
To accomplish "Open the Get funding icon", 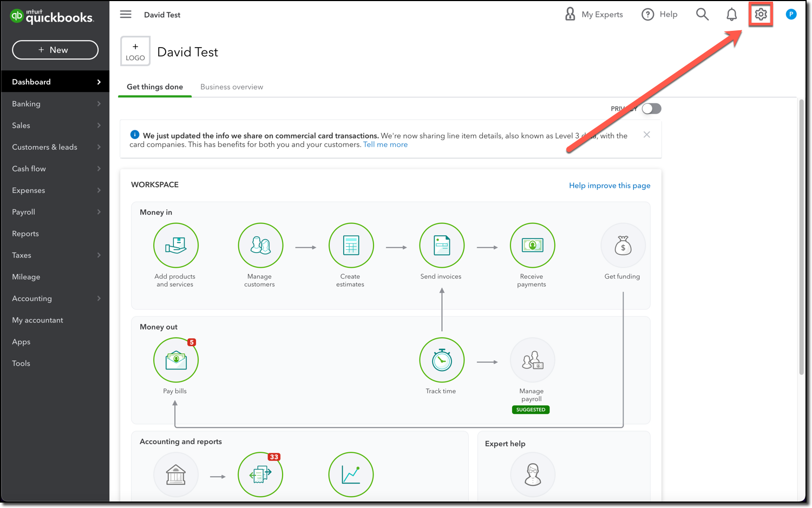I will (623, 245).
